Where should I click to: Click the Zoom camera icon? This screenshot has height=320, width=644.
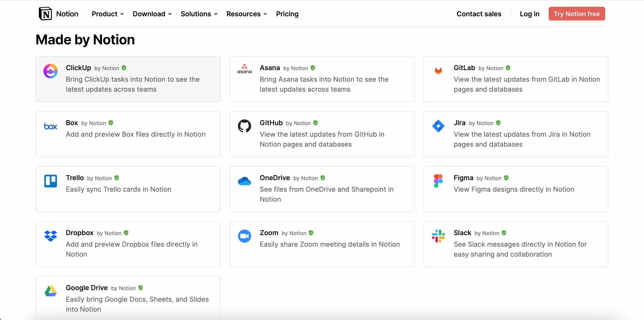(x=244, y=236)
